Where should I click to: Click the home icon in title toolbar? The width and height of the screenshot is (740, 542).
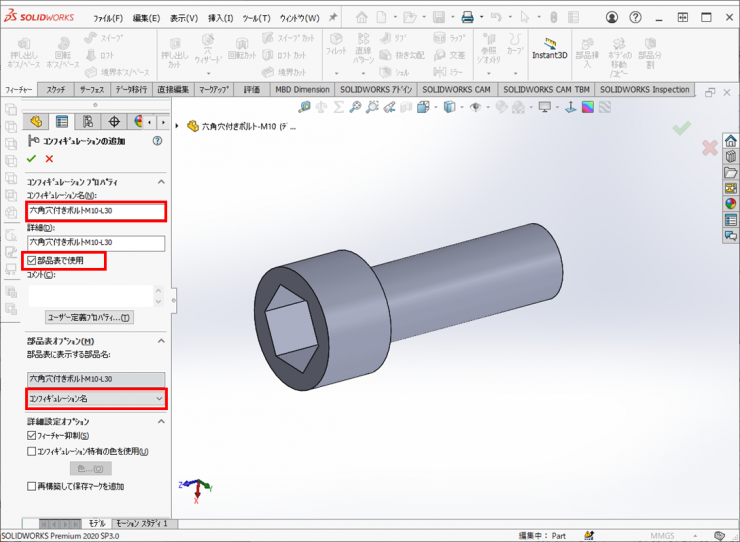point(361,17)
